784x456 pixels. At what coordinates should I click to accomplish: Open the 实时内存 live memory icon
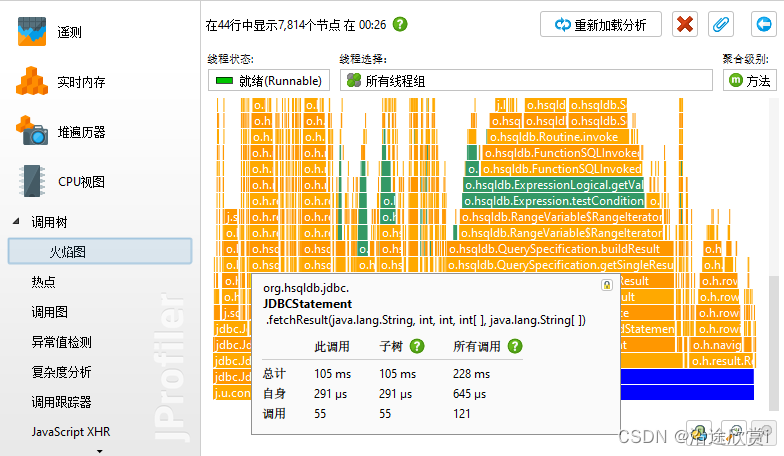(x=32, y=81)
